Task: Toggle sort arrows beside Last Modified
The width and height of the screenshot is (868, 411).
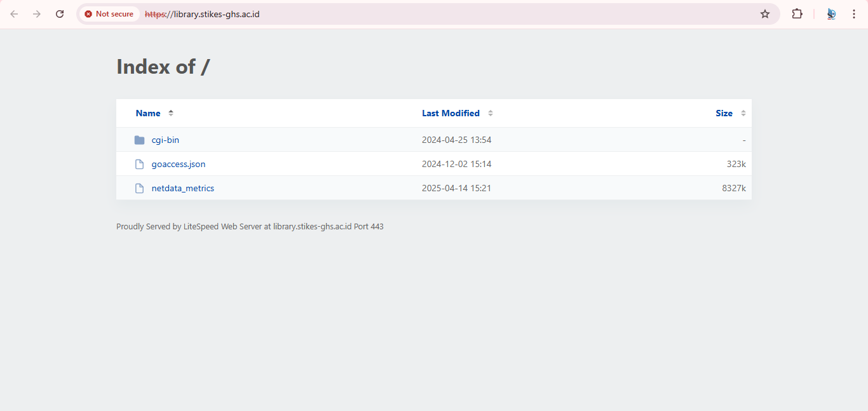Action: point(491,113)
